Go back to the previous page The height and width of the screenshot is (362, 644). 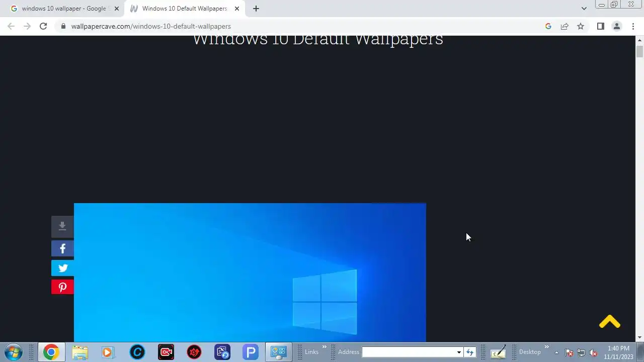click(x=11, y=26)
